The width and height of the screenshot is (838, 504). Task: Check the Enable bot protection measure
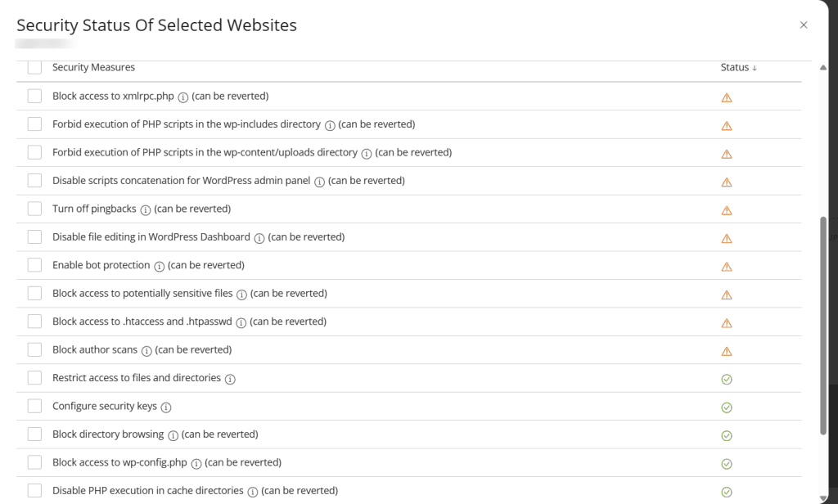tap(34, 265)
